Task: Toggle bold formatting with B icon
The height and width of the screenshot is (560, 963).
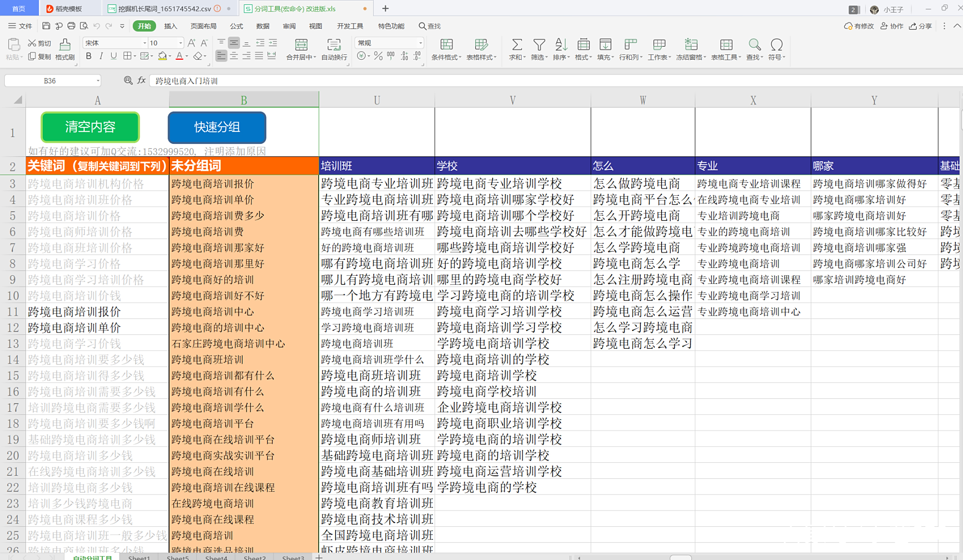Action: tap(89, 56)
